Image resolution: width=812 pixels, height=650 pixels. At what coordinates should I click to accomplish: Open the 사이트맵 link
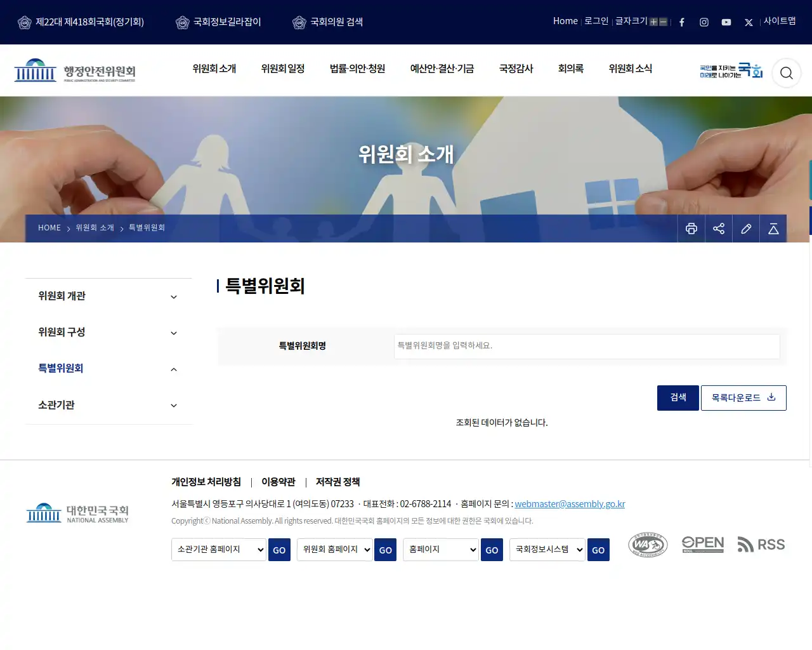pos(780,21)
